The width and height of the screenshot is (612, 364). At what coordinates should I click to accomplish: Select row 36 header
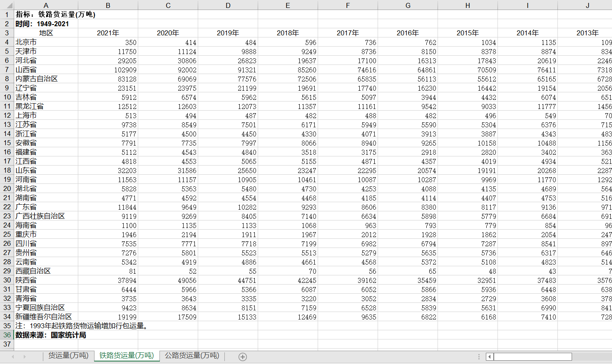pyautogui.click(x=7, y=335)
